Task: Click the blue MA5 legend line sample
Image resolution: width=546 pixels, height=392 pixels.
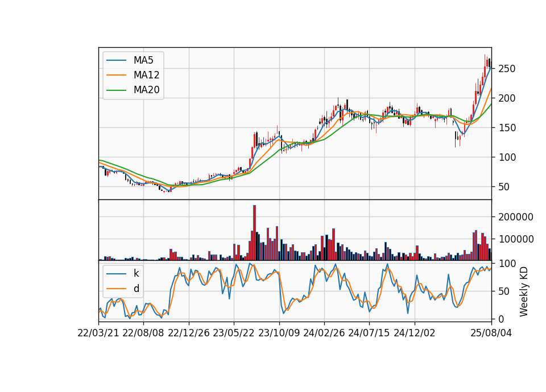Action: pyautogui.click(x=116, y=60)
